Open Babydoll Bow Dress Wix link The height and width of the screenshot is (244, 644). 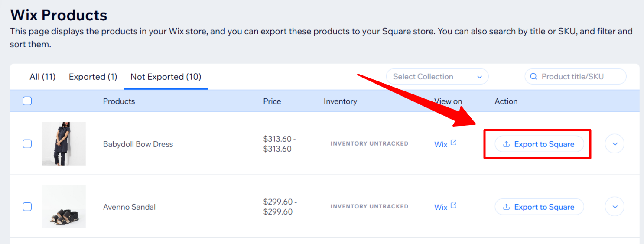441,145
